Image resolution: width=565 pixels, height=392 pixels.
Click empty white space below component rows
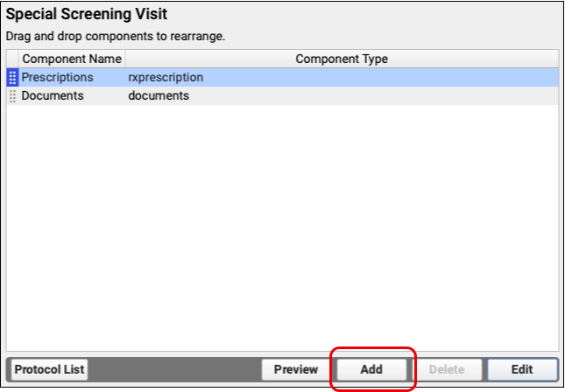point(280,227)
